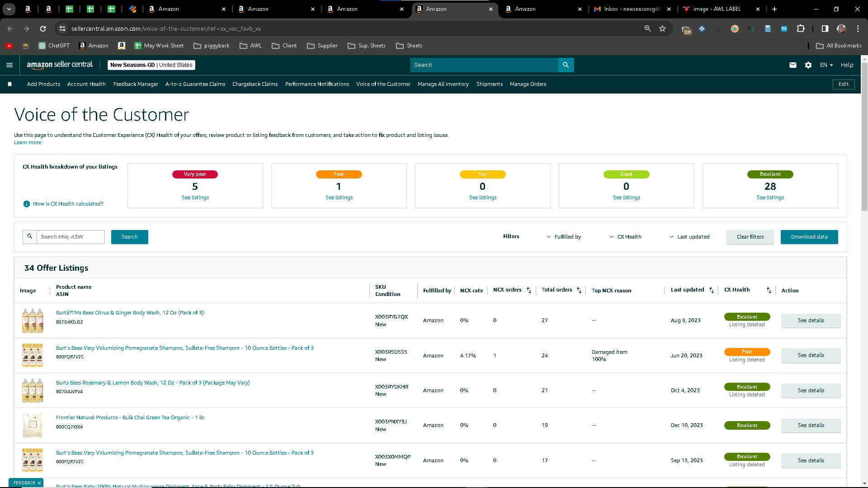The width and height of the screenshot is (868, 488).
Task: Sort by Last updated column arrows
Action: 712,291
